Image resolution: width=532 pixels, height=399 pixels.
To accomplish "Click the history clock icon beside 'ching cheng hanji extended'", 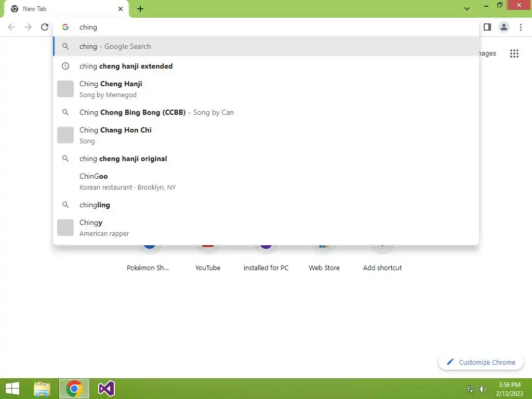I will (65, 66).
